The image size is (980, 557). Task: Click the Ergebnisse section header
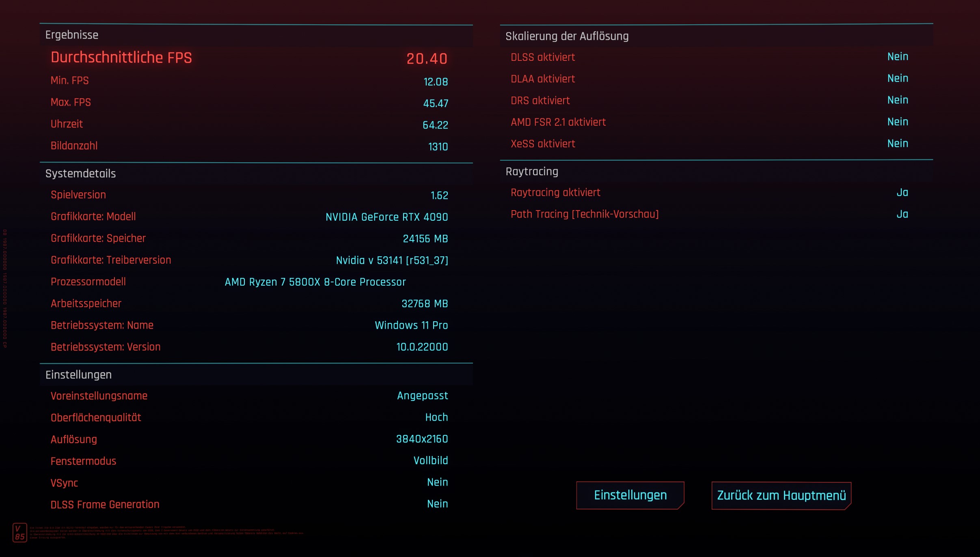tap(72, 35)
